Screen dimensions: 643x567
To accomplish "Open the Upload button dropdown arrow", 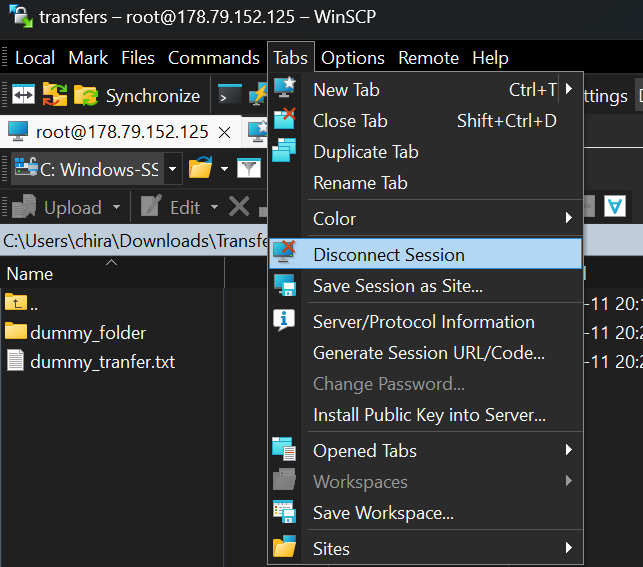I will 117,207.
